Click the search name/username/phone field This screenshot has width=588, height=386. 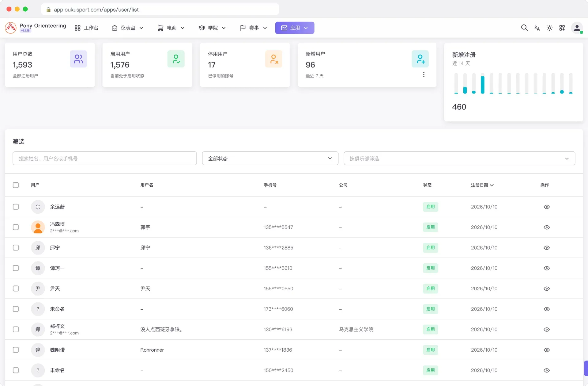(105, 158)
